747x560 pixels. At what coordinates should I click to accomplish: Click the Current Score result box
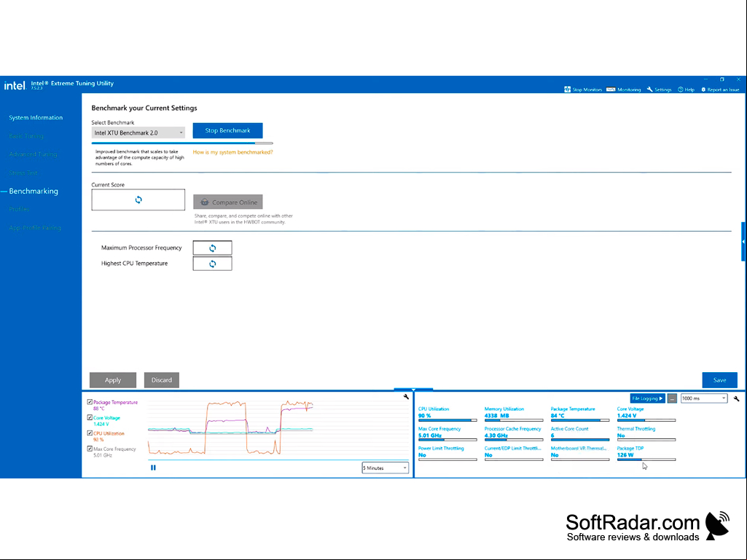pos(138,200)
